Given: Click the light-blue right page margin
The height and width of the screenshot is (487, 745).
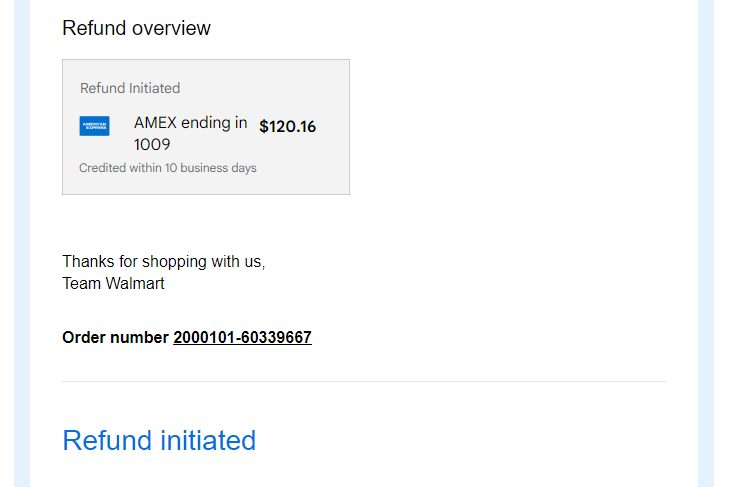Looking at the screenshot, I should pos(706,243).
